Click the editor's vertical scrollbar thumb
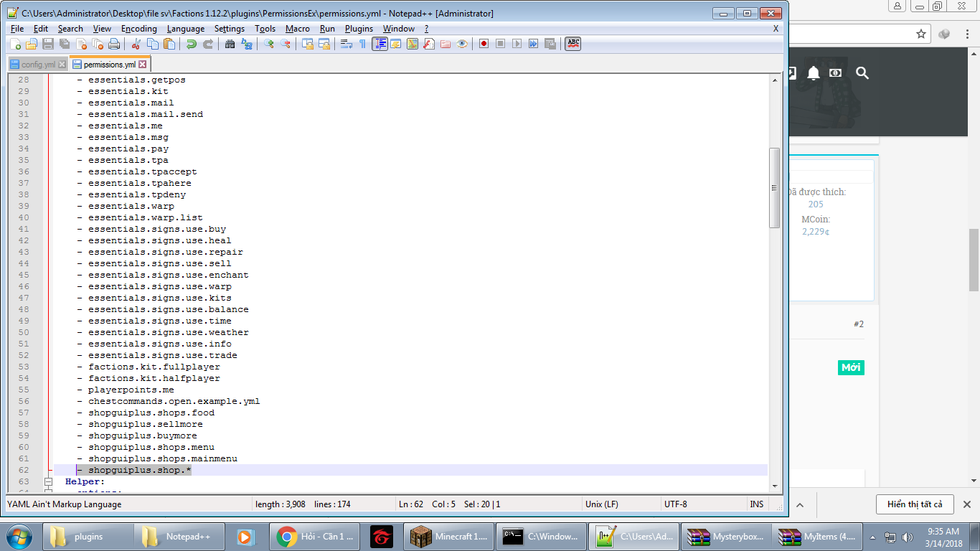 pyautogui.click(x=774, y=188)
